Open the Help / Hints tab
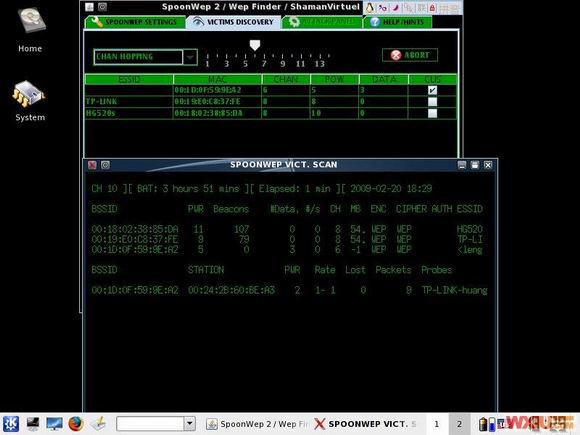580x435 pixels. (398, 22)
